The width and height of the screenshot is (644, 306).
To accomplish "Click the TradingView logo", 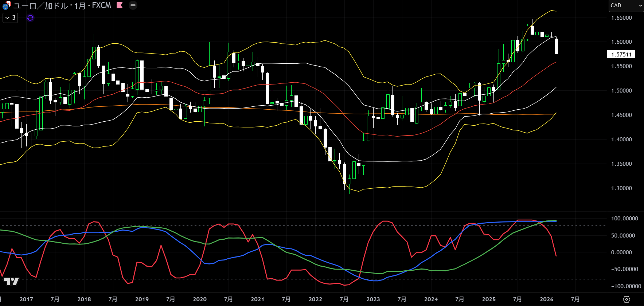I will [x=11, y=281].
